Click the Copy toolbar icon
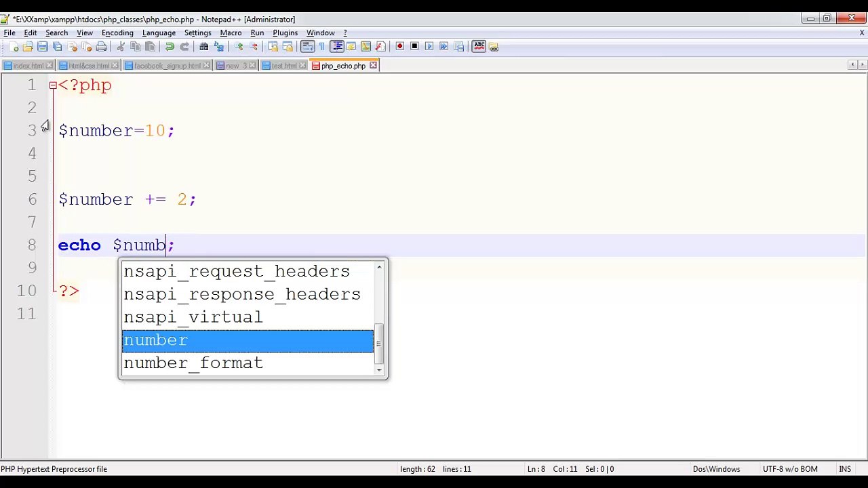Screen dimensions: 868x488 [x=135, y=47]
